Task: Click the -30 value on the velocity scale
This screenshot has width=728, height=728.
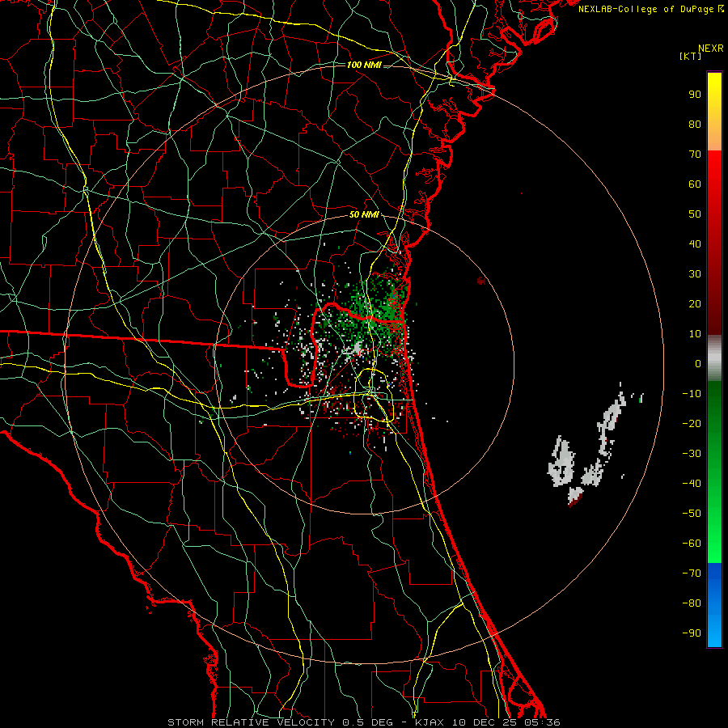Action: point(692,454)
